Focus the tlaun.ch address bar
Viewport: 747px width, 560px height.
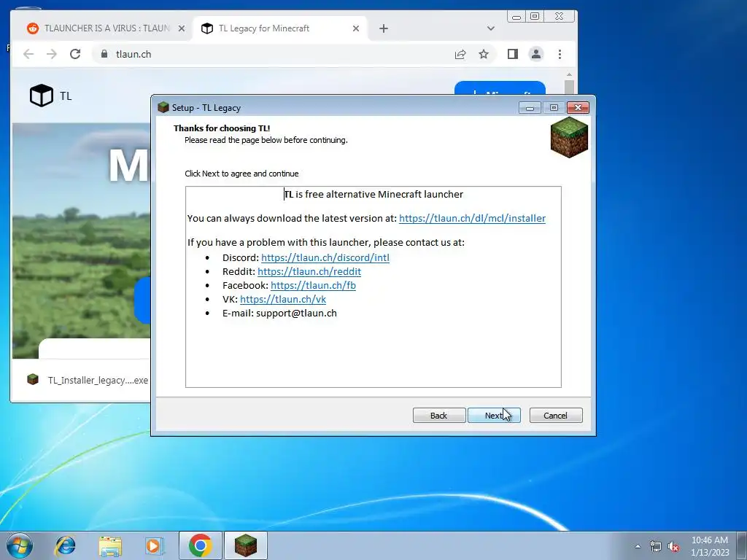point(276,54)
